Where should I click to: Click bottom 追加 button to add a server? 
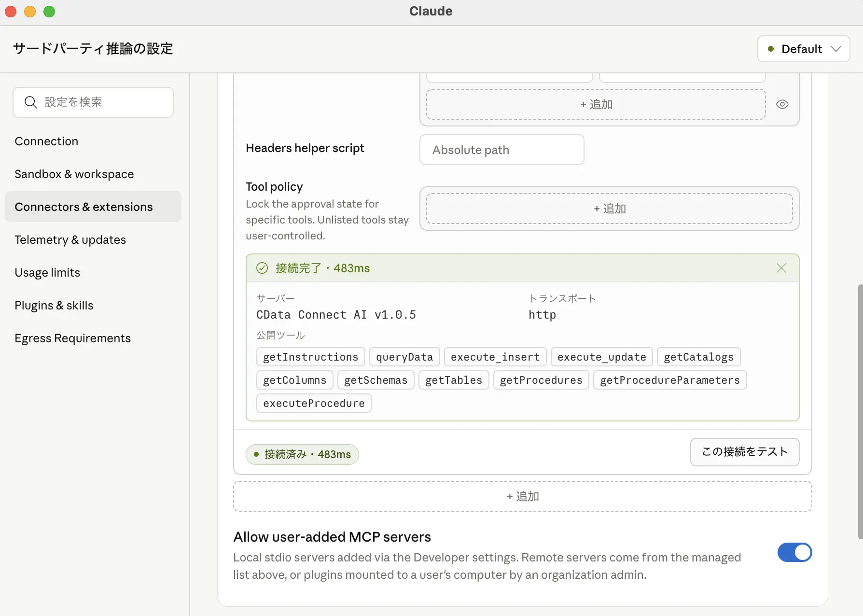[523, 496]
